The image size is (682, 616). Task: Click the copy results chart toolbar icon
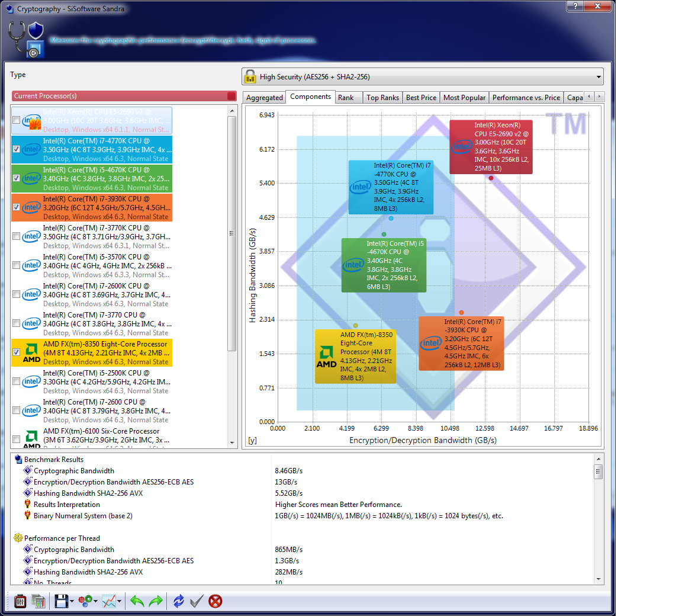tap(38, 601)
